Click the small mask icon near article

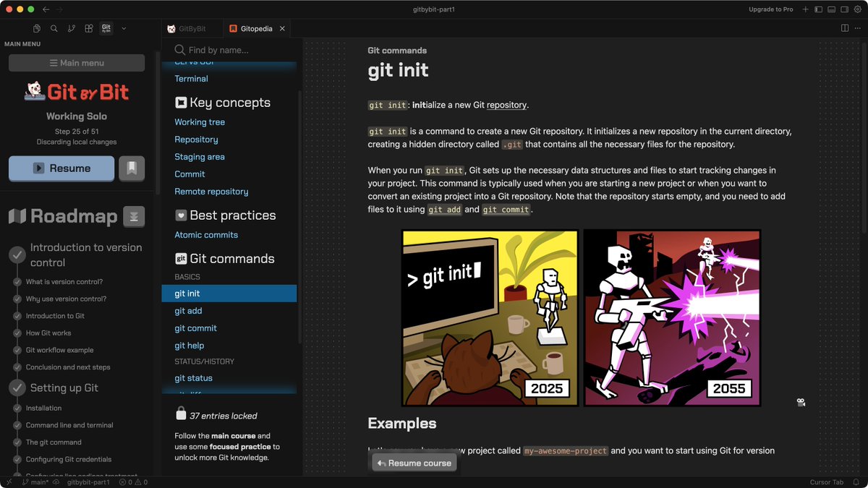(x=801, y=402)
